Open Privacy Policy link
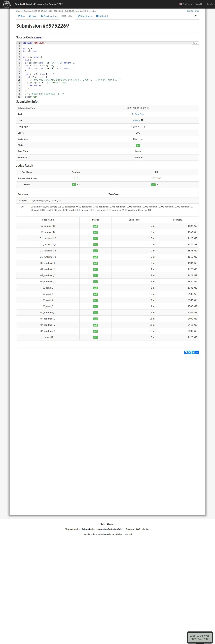 click(x=88, y=529)
